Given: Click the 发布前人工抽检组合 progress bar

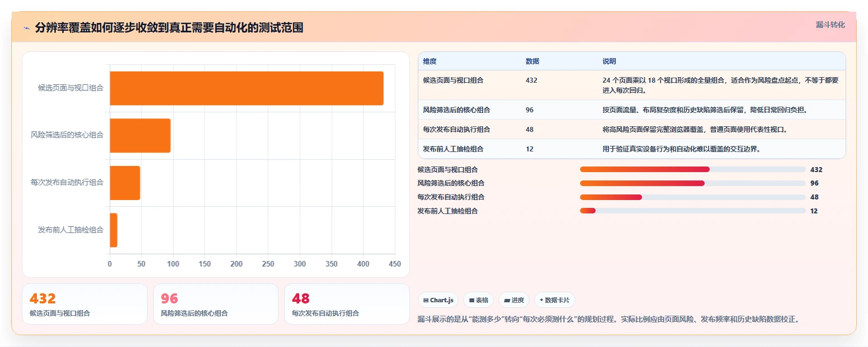Looking at the screenshot, I should point(692,211).
